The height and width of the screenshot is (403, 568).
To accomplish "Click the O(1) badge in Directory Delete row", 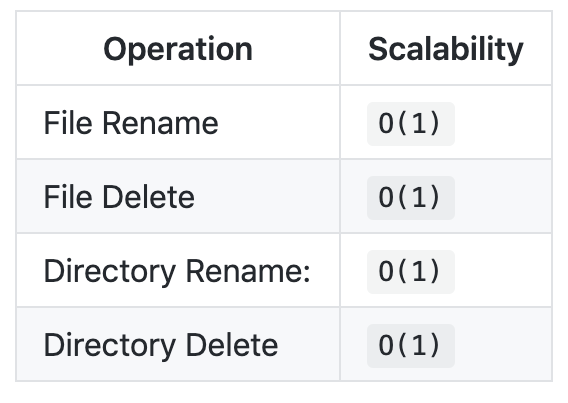I will (x=411, y=346).
